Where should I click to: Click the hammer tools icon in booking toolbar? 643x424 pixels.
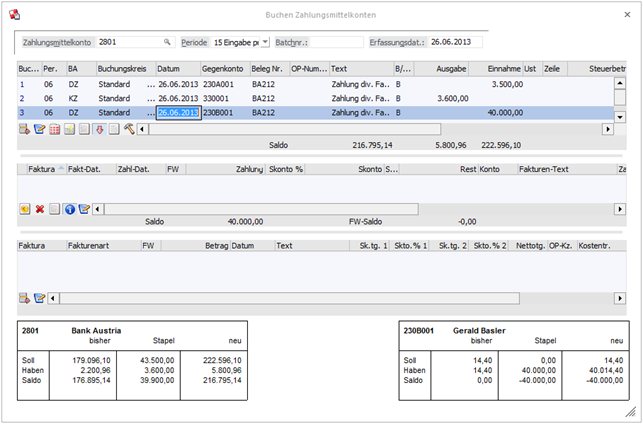pos(128,129)
